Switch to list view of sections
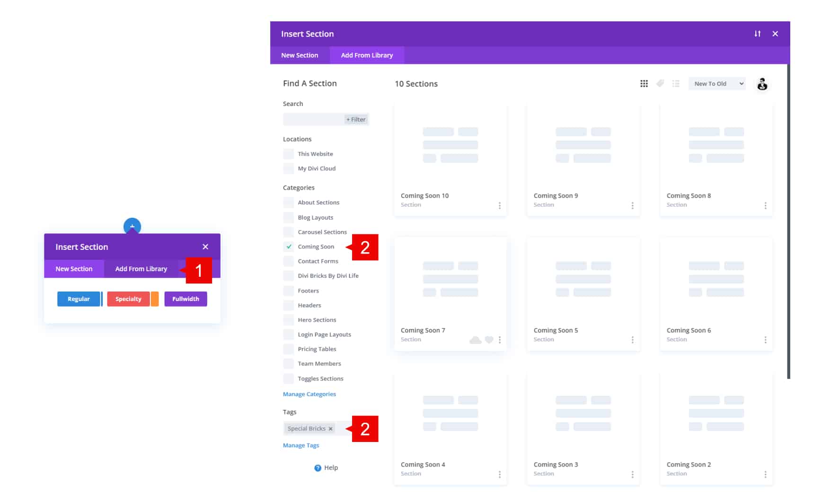Viewport: 813px width, 504px height. 676,84
